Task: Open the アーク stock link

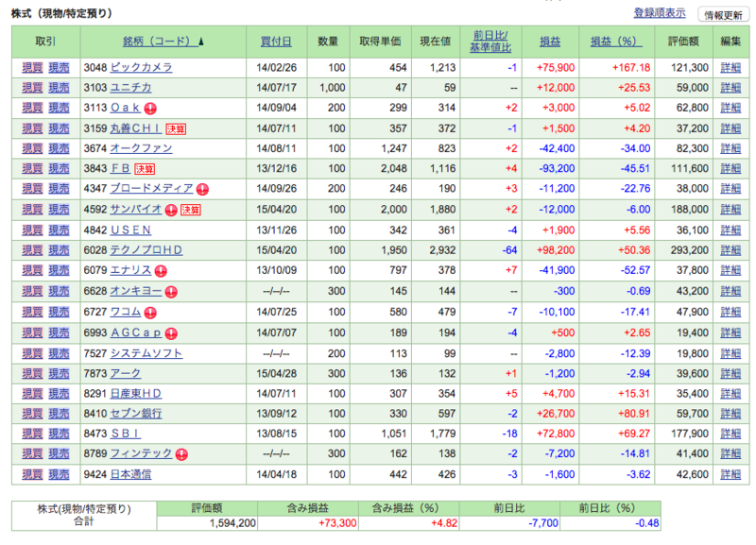Action: click(x=126, y=373)
